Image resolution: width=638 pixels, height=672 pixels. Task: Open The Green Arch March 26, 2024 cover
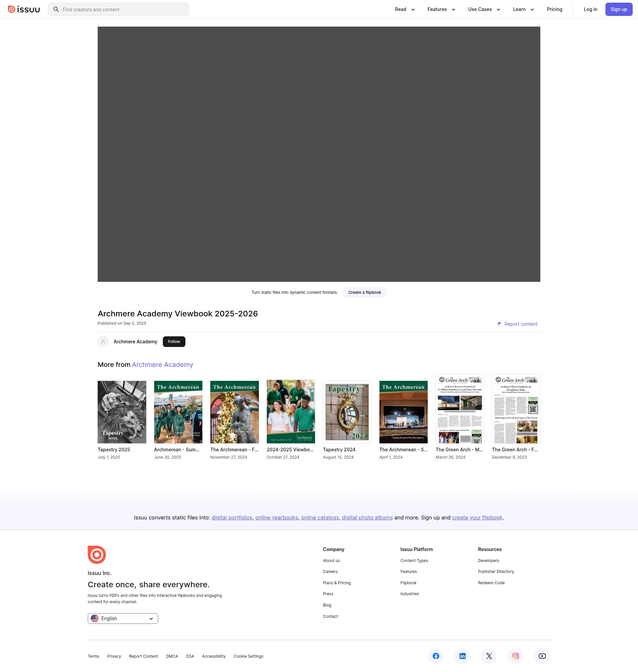[460, 408]
